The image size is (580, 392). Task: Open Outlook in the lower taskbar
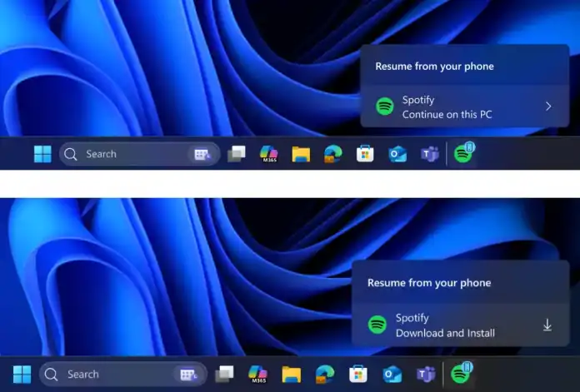click(392, 374)
